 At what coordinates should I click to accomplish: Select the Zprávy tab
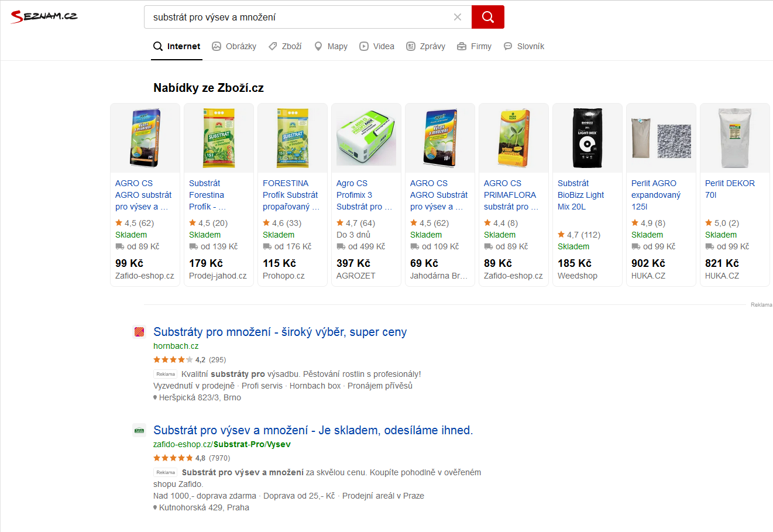(x=426, y=46)
